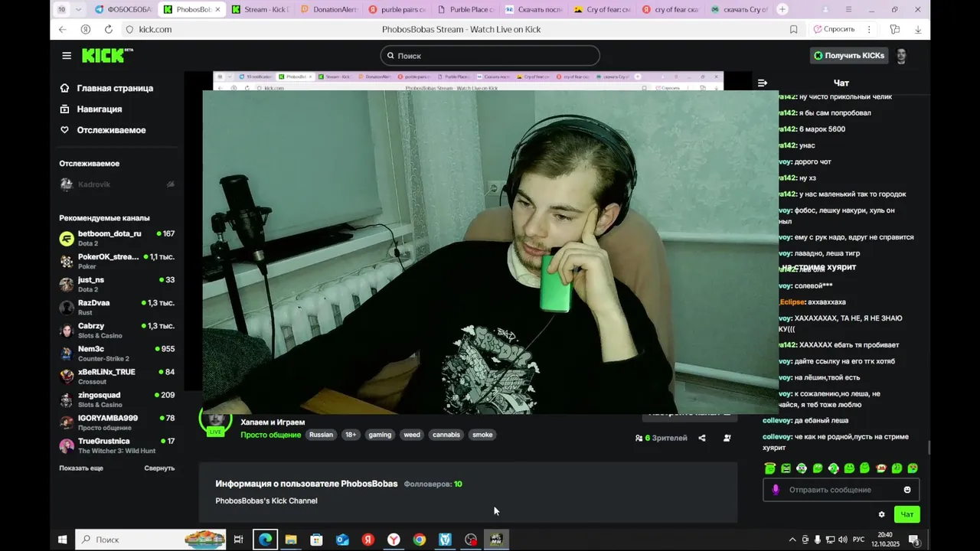Switch input language РУС

click(x=859, y=540)
